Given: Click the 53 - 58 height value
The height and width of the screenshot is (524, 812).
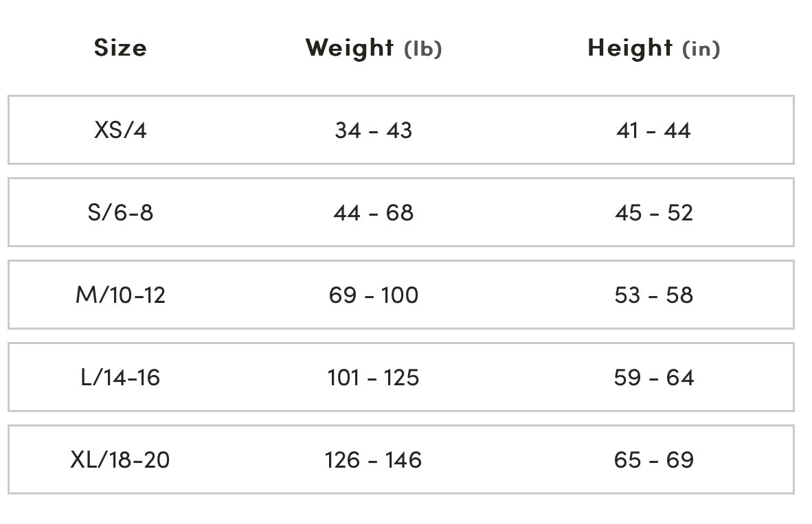Looking at the screenshot, I should (x=653, y=295).
